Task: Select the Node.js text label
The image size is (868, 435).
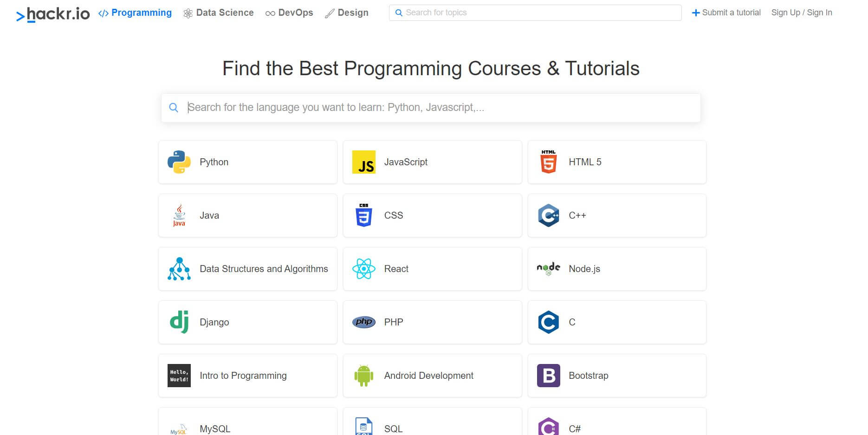Action: click(584, 269)
